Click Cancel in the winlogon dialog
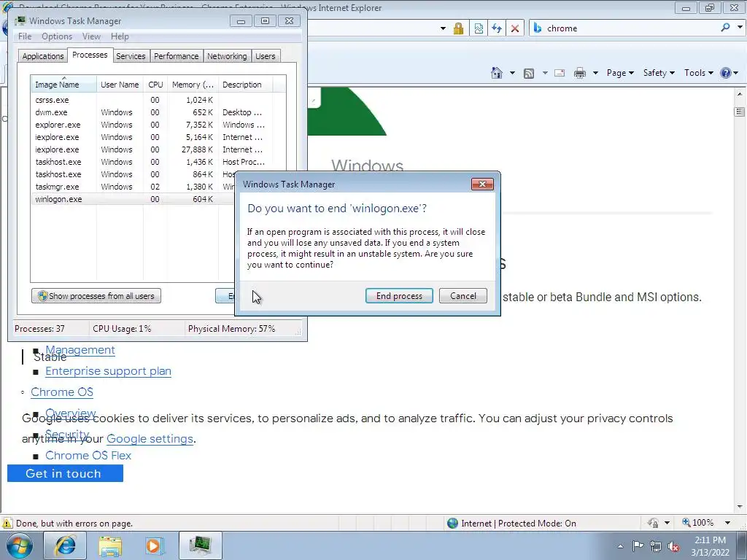This screenshot has width=747, height=560. 463,296
